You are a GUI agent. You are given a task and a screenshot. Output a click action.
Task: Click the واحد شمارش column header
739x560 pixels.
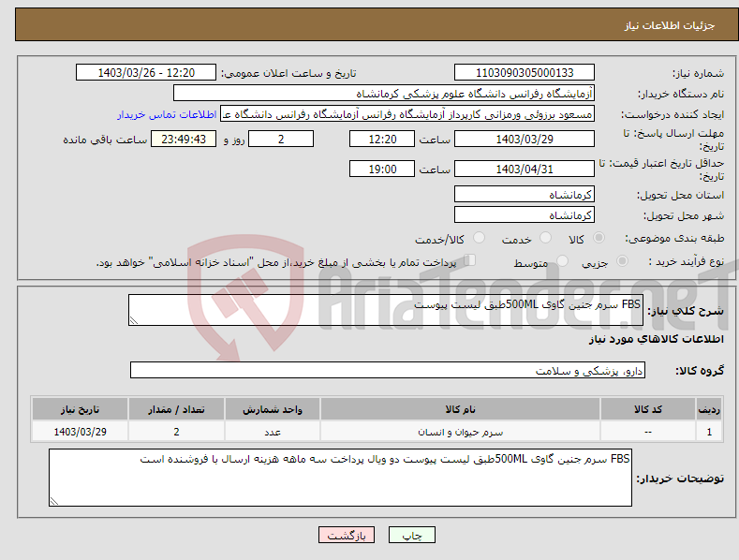[273, 409]
